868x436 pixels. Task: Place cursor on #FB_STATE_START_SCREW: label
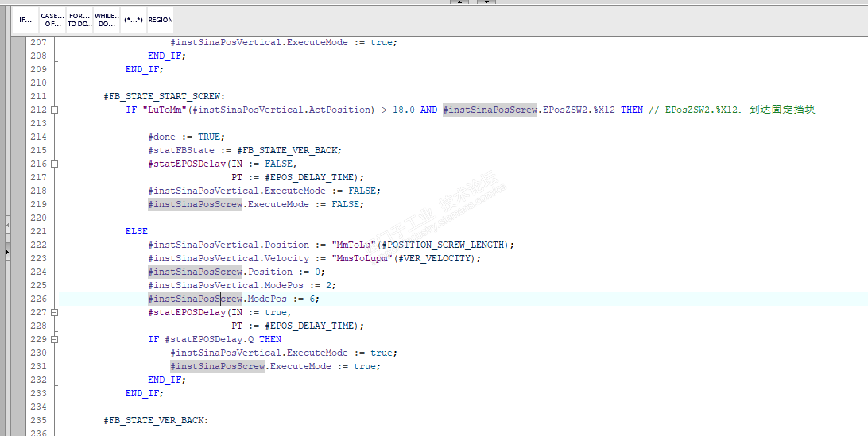(x=164, y=96)
